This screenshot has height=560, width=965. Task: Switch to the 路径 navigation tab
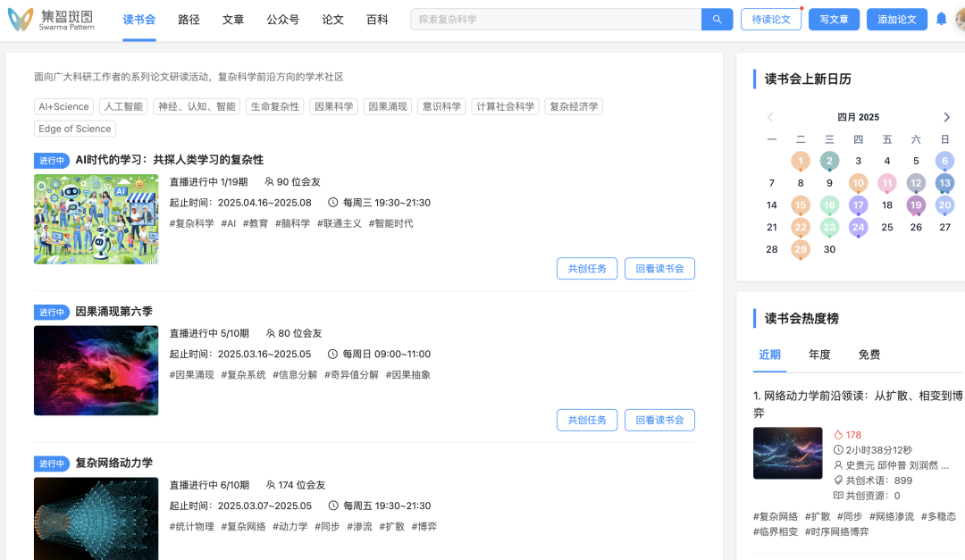point(189,20)
